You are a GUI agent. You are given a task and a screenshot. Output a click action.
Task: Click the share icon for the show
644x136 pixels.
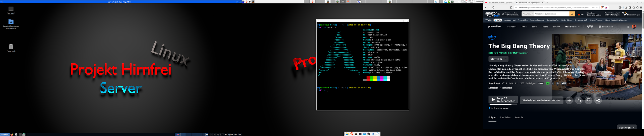[x=598, y=100]
